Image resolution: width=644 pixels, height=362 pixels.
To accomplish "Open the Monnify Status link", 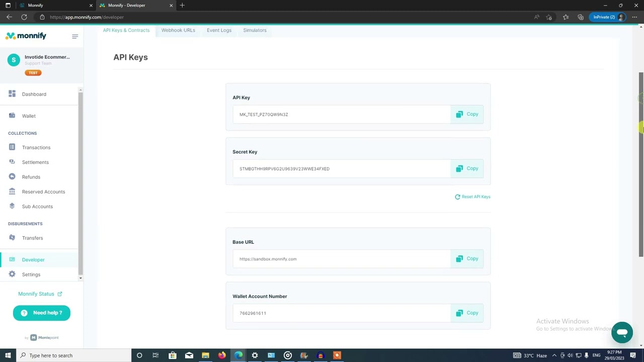I will [x=40, y=294].
